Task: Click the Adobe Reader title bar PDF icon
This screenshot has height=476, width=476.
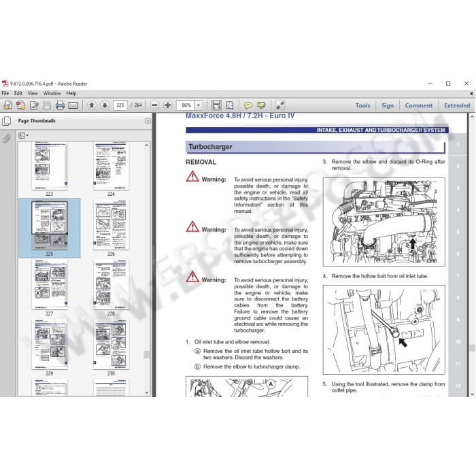Action: [5, 84]
